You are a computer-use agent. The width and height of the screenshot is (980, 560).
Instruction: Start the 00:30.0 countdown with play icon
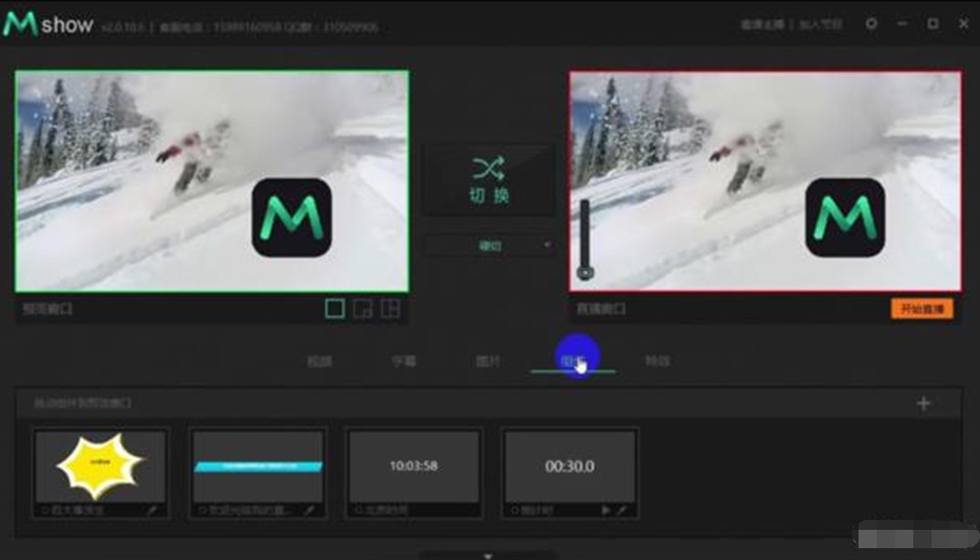tap(606, 510)
